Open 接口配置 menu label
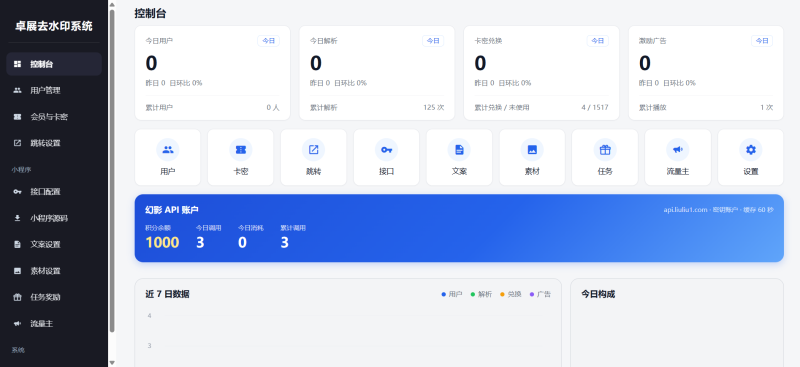Viewport: 800px width, 367px height. coord(45,192)
